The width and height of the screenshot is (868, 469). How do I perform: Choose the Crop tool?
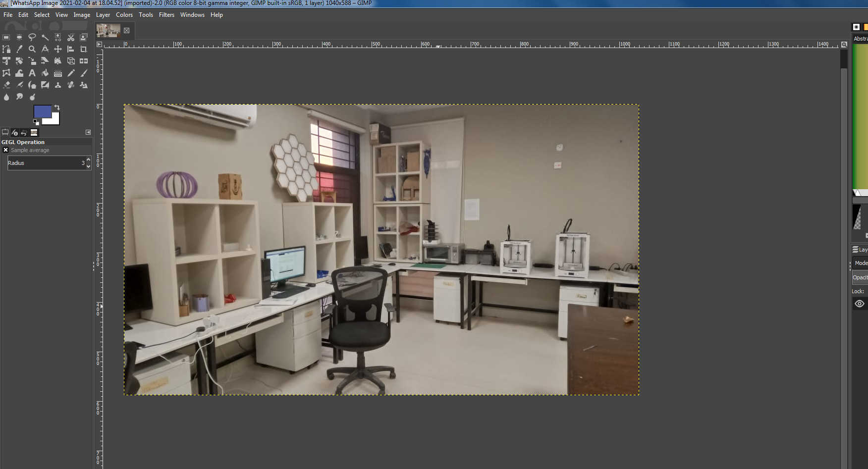click(x=84, y=49)
